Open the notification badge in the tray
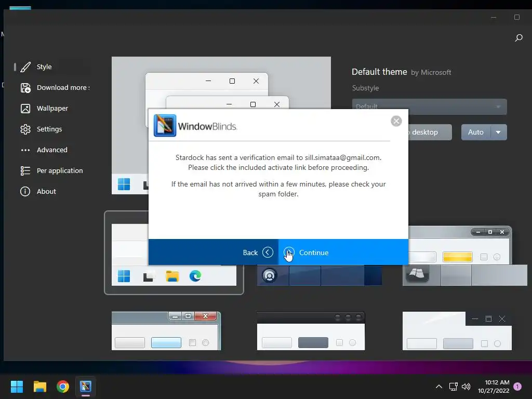Viewport: 532px width, 399px height. (517, 387)
